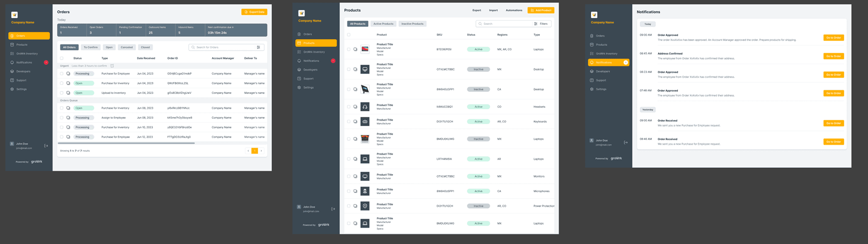The width and height of the screenshot is (868, 244).
Task: Click Go to Order for 07:48 AM Order Approved
Action: click(x=834, y=93)
